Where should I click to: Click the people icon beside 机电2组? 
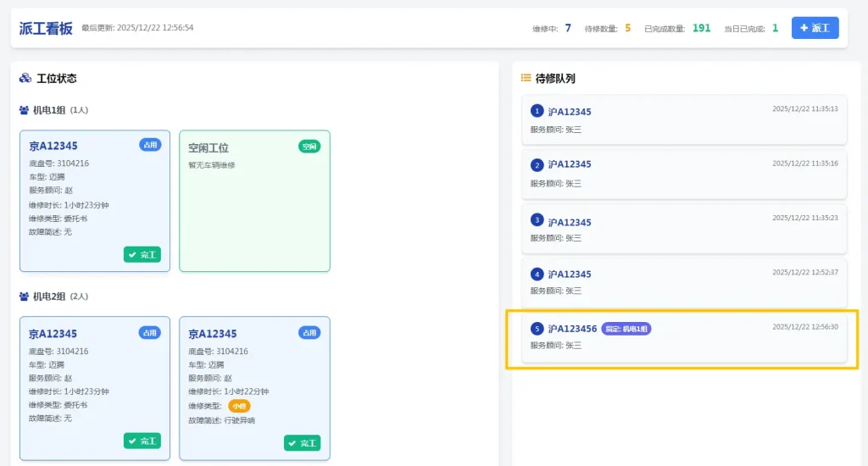[x=24, y=297]
